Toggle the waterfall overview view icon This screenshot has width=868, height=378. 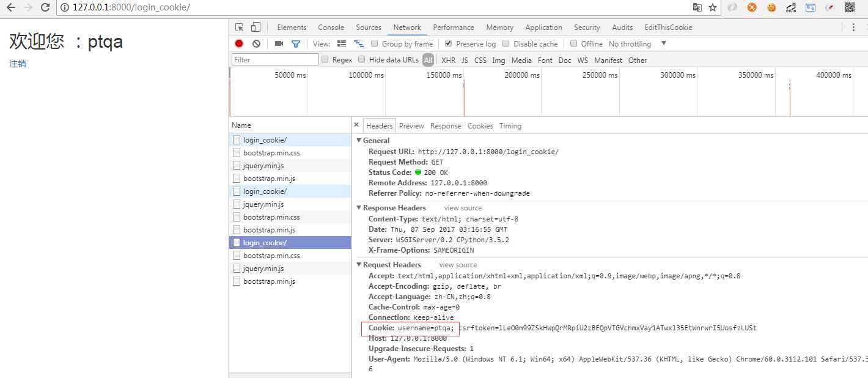click(x=359, y=43)
